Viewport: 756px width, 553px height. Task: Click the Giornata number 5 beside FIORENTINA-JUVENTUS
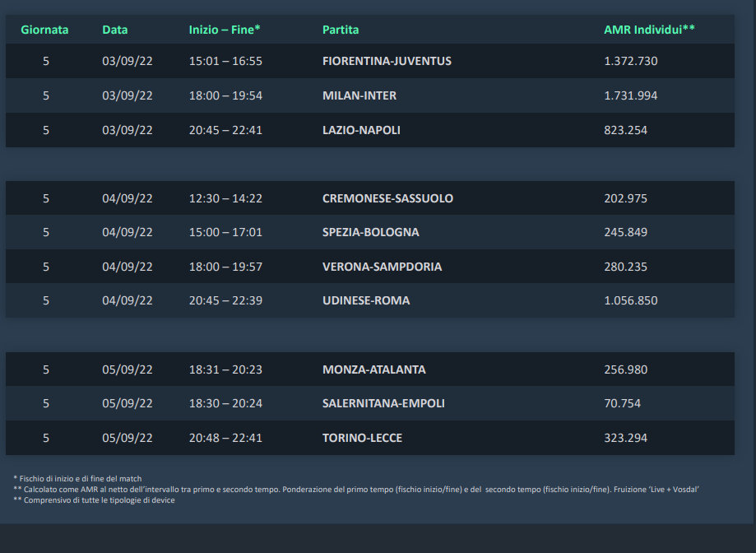[46, 61]
